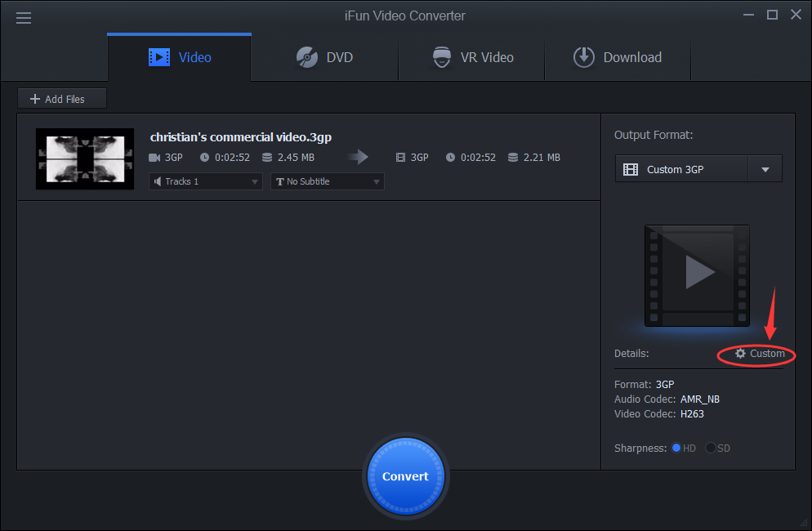Viewport: 812px width, 531px height.
Task: Expand the No Subtitle dropdown
Action: (x=328, y=181)
